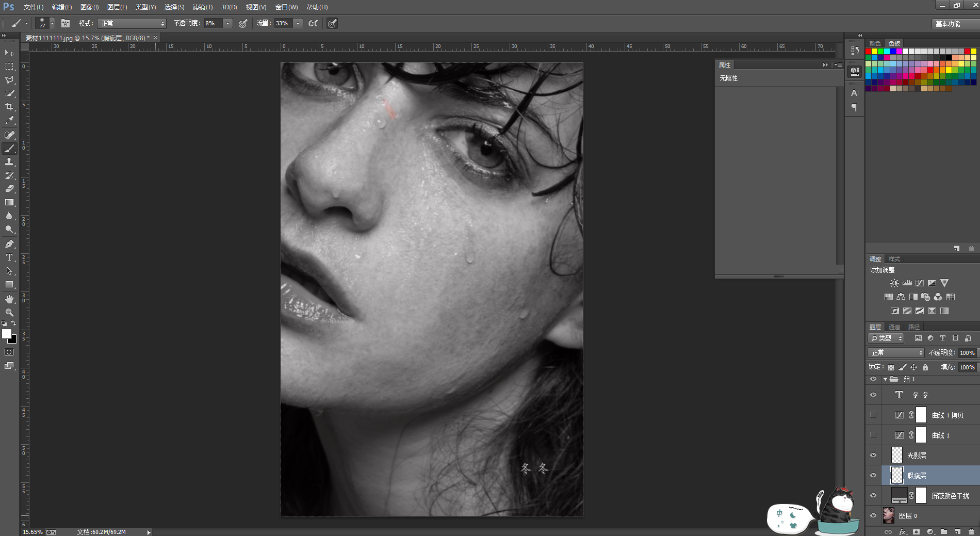The height and width of the screenshot is (536, 980).
Task: Select the Gradient tool
Action: pyautogui.click(x=9, y=202)
